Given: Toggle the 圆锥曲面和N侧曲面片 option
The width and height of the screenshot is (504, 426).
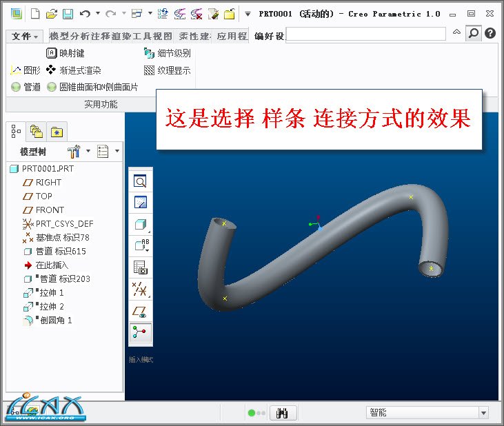Looking at the screenshot, I should coord(92,87).
